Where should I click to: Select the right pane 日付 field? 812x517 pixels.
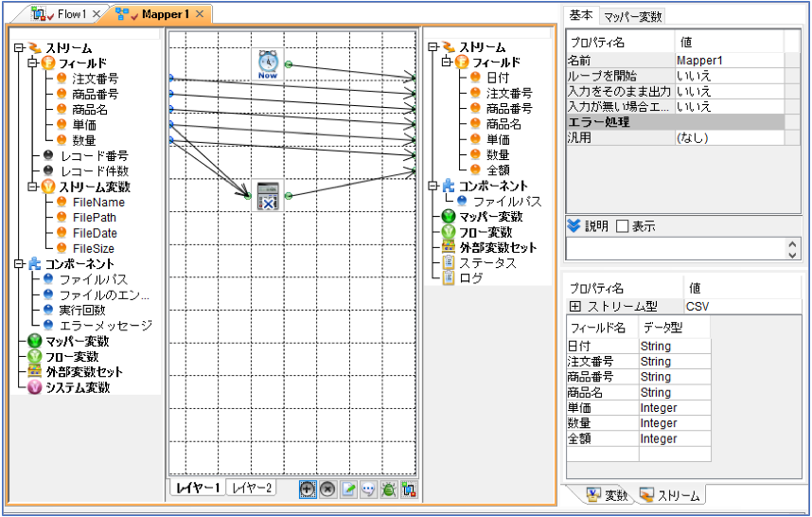[498, 78]
